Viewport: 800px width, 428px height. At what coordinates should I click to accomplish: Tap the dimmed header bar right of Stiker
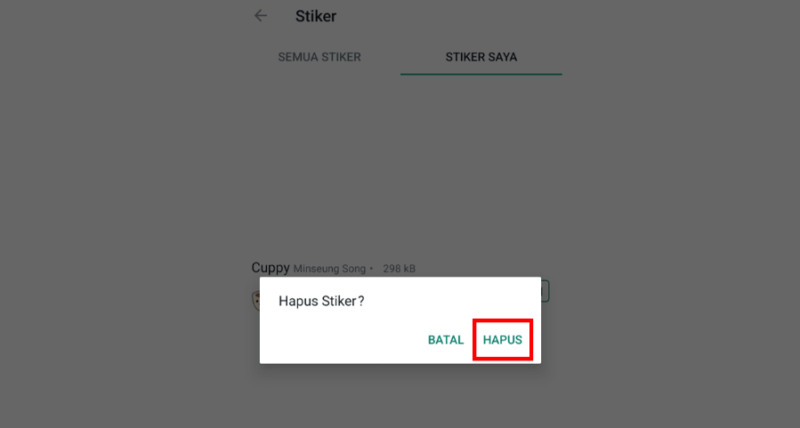(449, 16)
